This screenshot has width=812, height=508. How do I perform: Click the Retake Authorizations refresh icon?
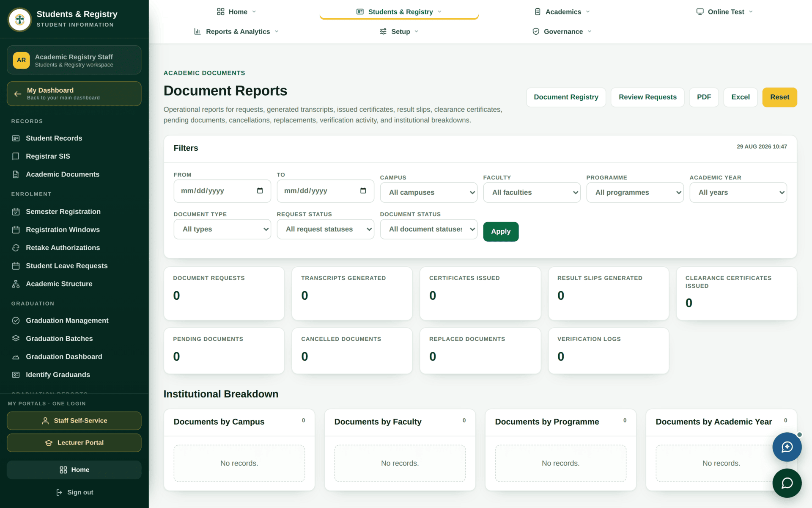pos(16,248)
